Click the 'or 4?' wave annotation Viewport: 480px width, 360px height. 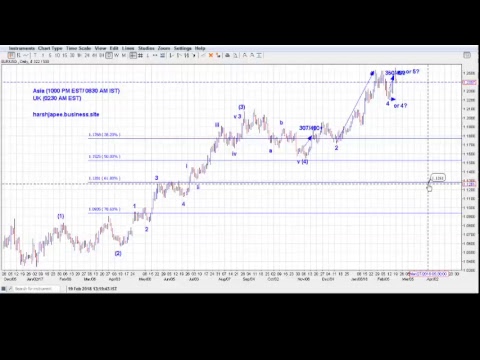pyautogui.click(x=400, y=106)
